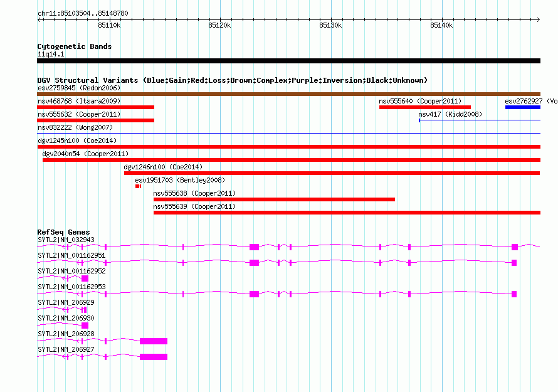Click the 11q14.1 cytogenetic band bar
The image size is (558, 392).
click(288, 61)
